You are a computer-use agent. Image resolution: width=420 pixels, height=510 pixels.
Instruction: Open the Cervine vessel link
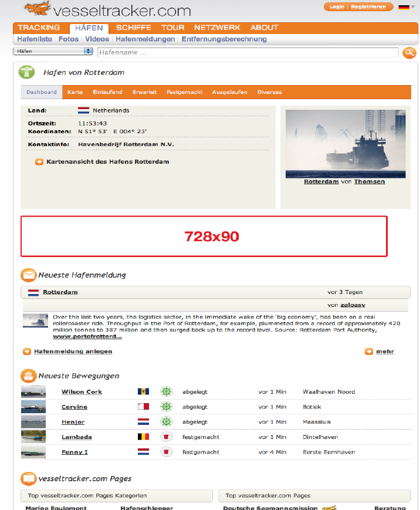pyautogui.click(x=74, y=407)
